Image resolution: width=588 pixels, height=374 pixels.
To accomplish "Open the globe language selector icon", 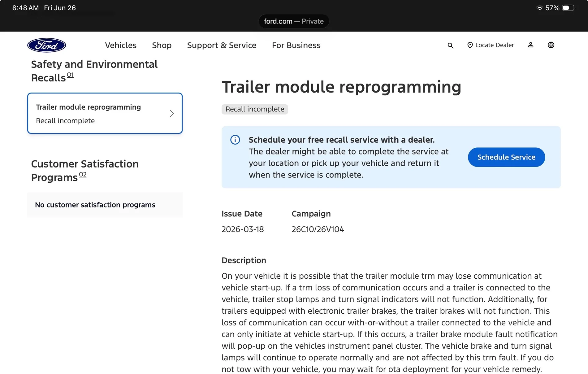I will point(551,45).
